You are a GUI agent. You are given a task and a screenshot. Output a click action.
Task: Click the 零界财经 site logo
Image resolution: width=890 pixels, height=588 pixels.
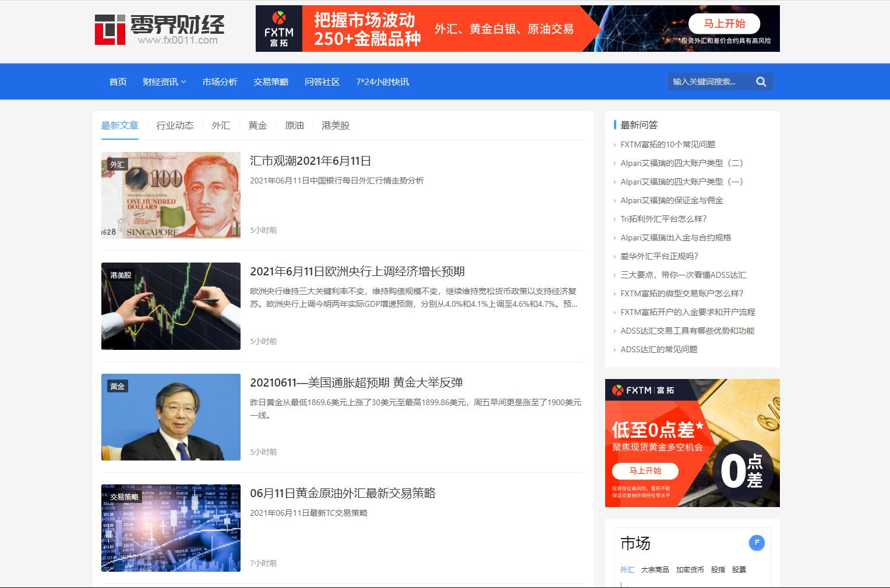coord(159,29)
